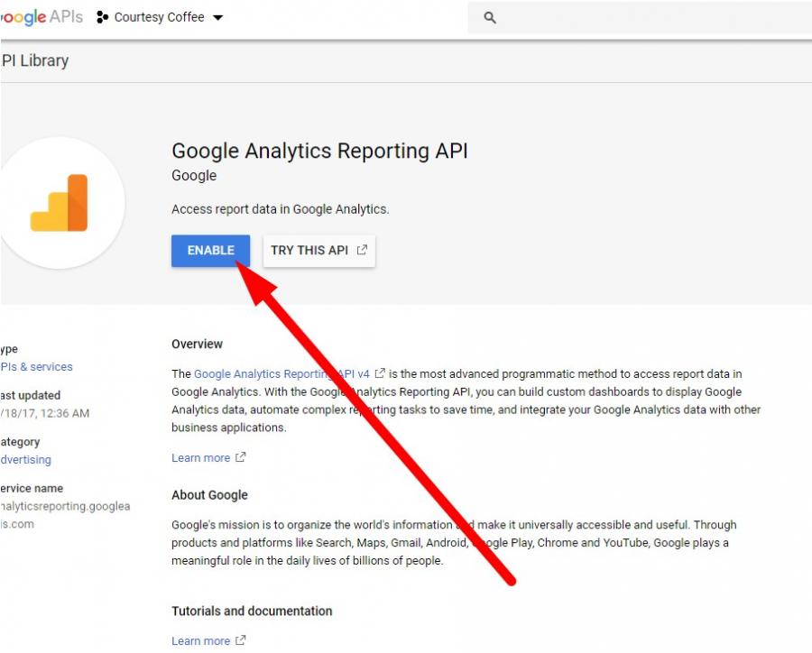Screen dimensions: 812x653
Task: Click the external link icon beside TRY THIS API
Action: point(364,250)
